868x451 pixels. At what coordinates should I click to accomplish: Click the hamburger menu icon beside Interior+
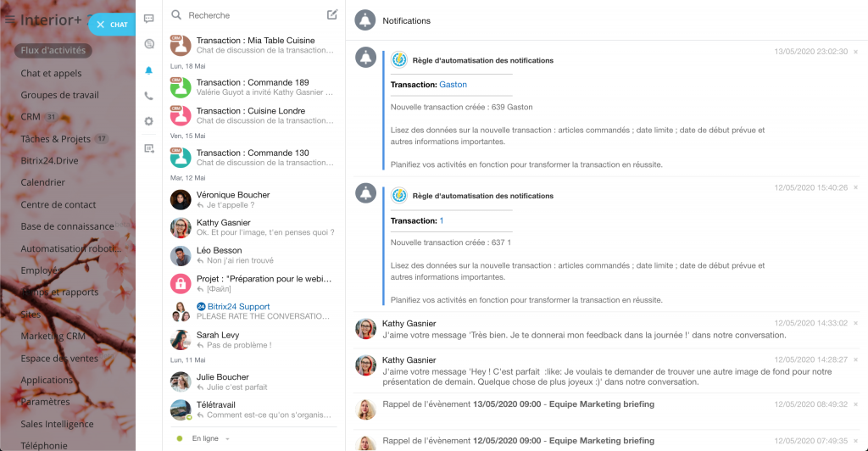click(x=10, y=20)
